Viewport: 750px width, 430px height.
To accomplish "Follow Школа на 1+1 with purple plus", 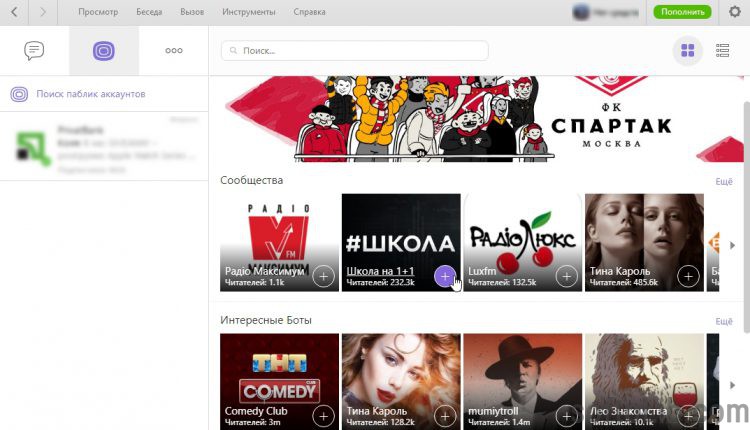I will click(x=445, y=276).
